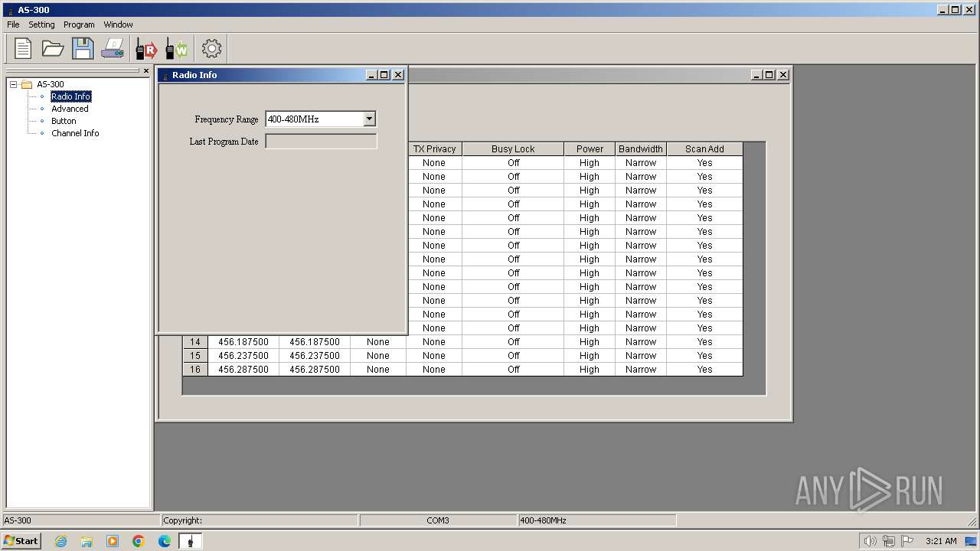Screen dimensions: 980x551
Task: Maximize the Radio Info window
Action: pyautogui.click(x=384, y=75)
